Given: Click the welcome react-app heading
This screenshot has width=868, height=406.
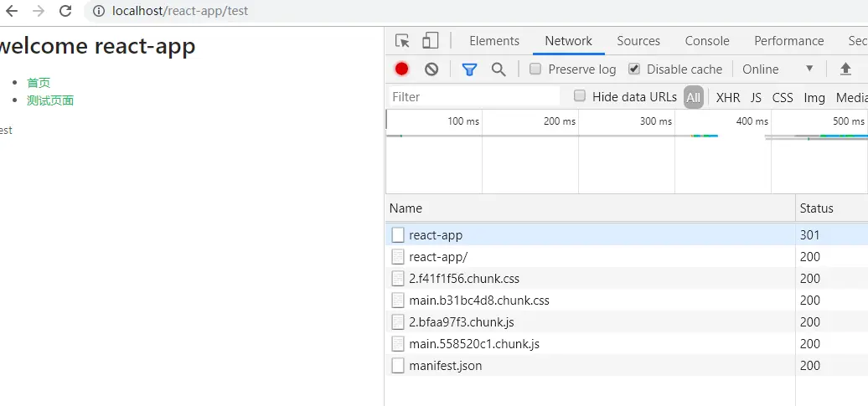Looking at the screenshot, I should (x=97, y=47).
